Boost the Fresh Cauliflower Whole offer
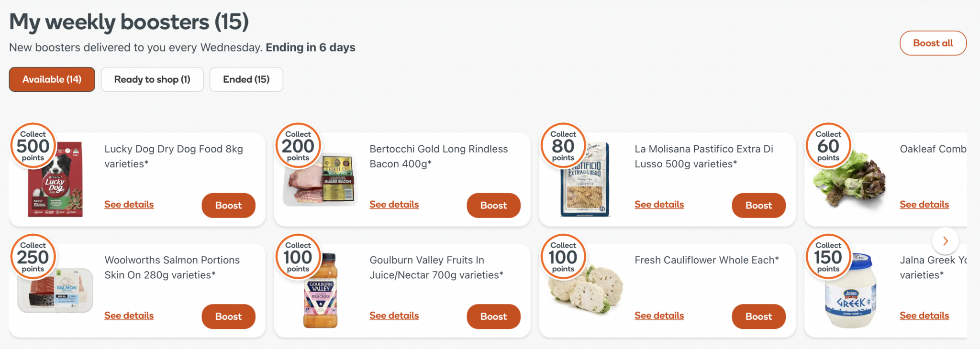This screenshot has height=349, width=980. tap(758, 316)
